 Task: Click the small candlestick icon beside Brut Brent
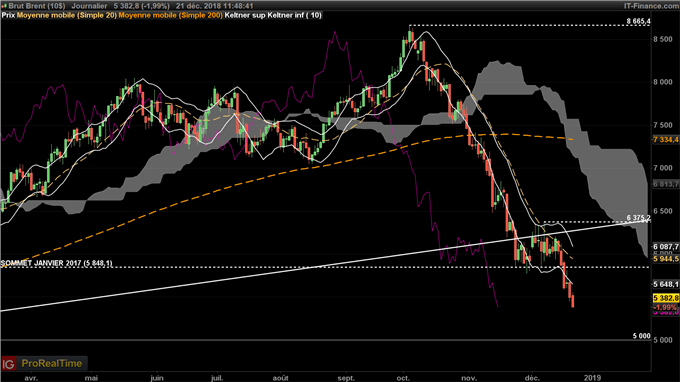(x=4, y=6)
